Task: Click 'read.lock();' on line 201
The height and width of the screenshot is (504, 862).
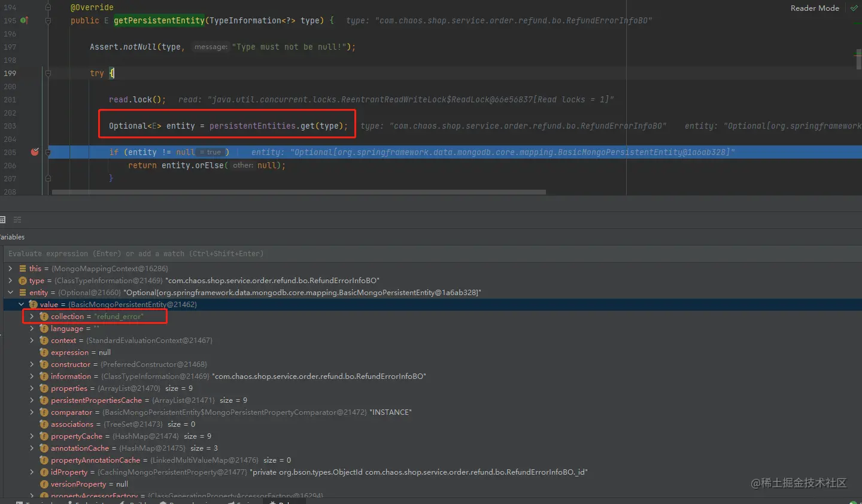Action: coord(138,99)
